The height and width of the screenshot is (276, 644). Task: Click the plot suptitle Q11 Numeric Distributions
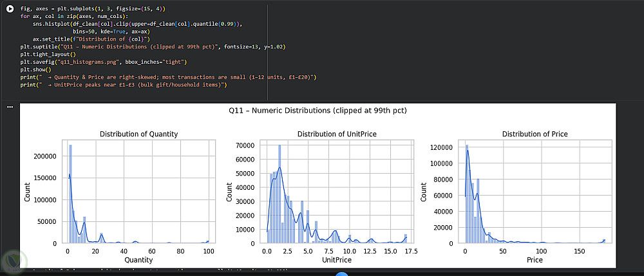[318, 111]
